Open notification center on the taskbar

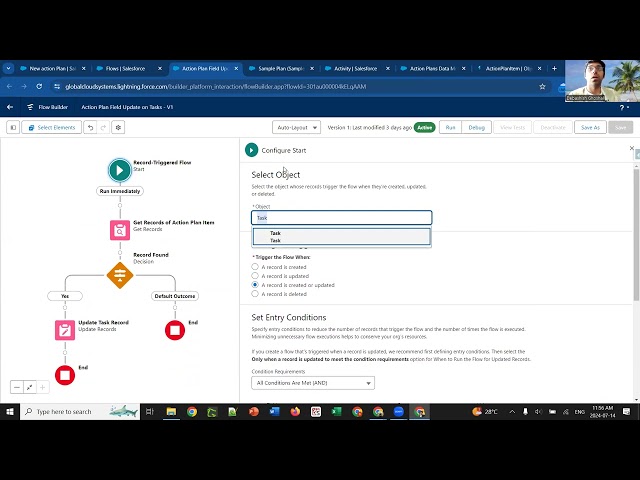coord(627,412)
